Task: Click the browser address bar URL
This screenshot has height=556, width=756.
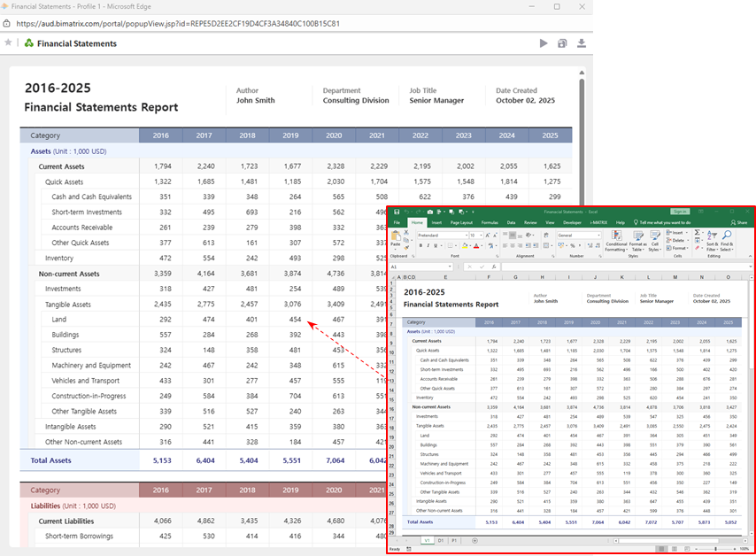Action: (x=177, y=24)
